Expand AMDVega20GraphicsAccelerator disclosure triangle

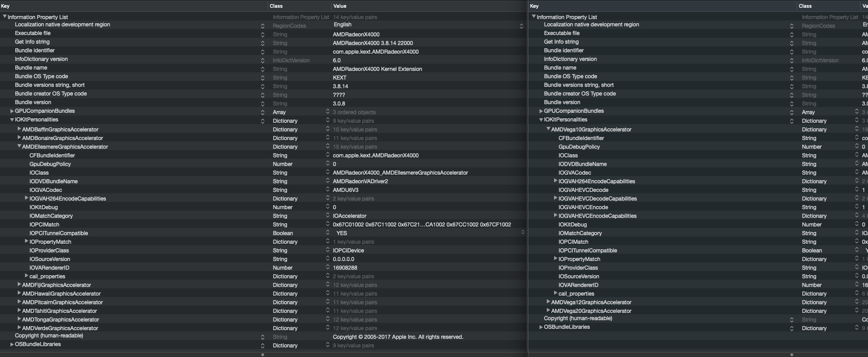(548, 311)
